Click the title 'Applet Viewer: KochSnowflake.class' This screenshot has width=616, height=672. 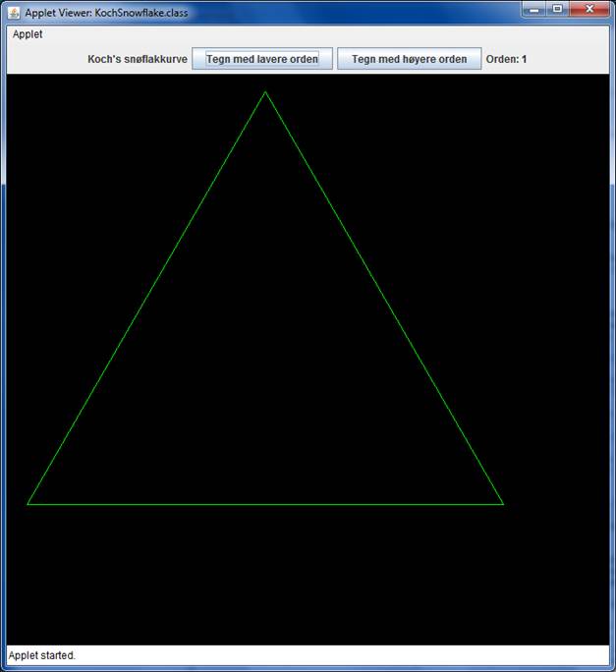click(106, 13)
